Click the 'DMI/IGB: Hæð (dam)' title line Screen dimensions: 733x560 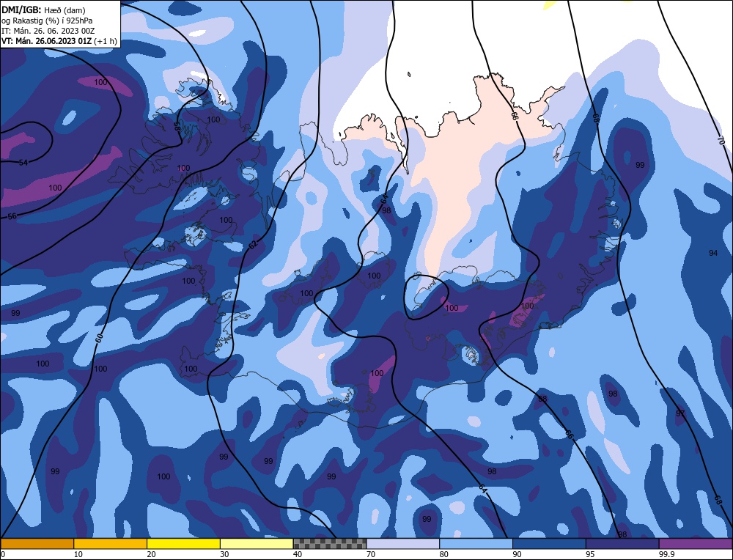pos(43,10)
